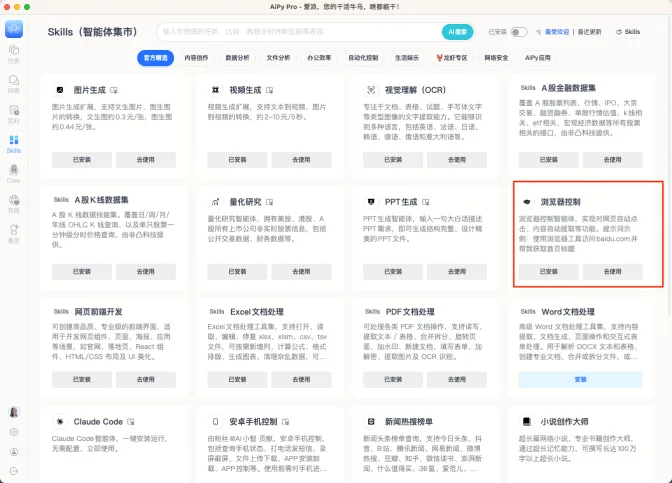Toggle the 已安装 filter switch
Screen dimensions: 672x483
click(519, 32)
